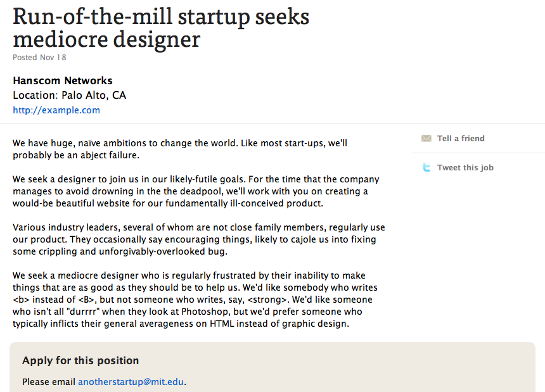Click the Run-of-the-mill startup job title heading
Viewport: 545px width, 392px height.
click(x=161, y=28)
